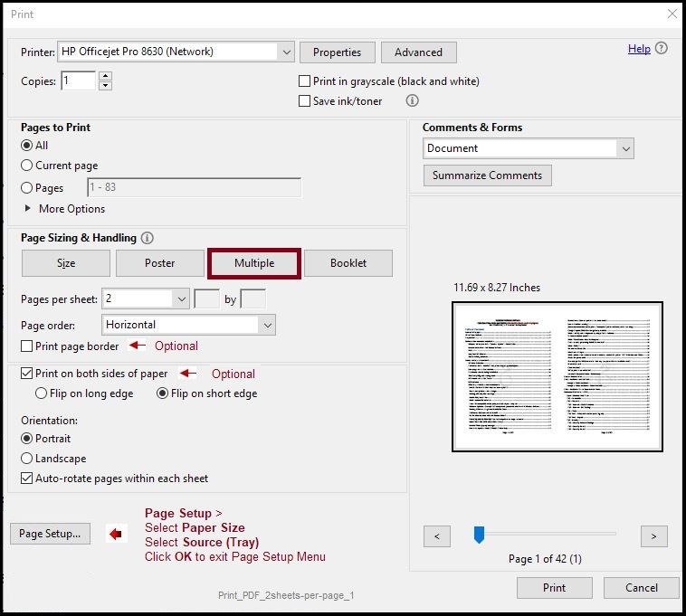
Task: Decrease copies with the down stepper arrow
Action: pos(105,86)
